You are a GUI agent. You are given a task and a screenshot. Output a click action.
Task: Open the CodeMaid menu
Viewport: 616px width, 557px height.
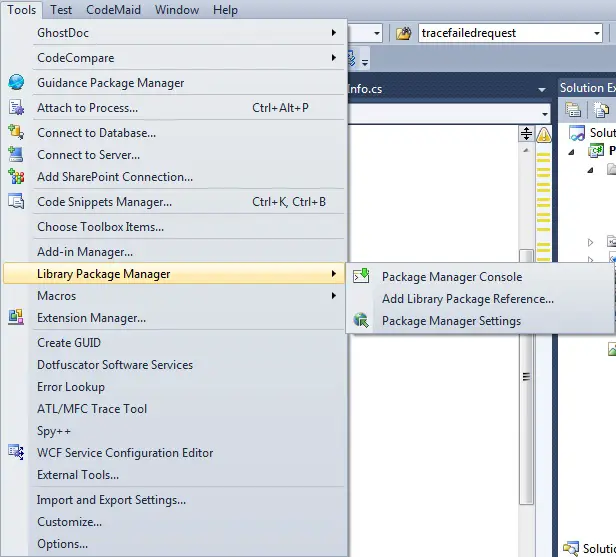click(113, 10)
